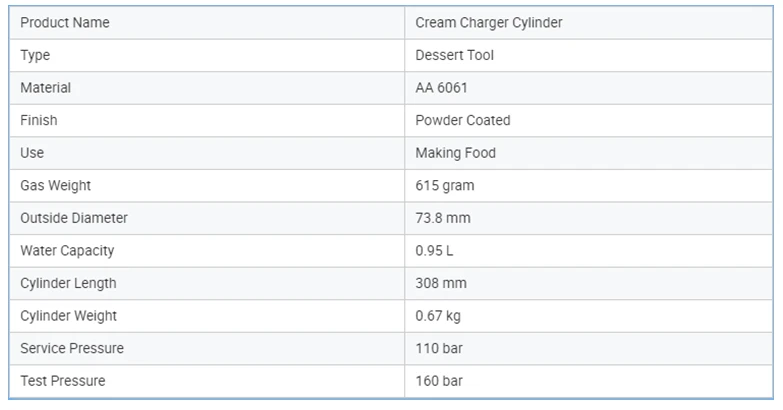Click the Water Capacity label
Image resolution: width=783 pixels, height=410 pixels.
pyautogui.click(x=67, y=251)
